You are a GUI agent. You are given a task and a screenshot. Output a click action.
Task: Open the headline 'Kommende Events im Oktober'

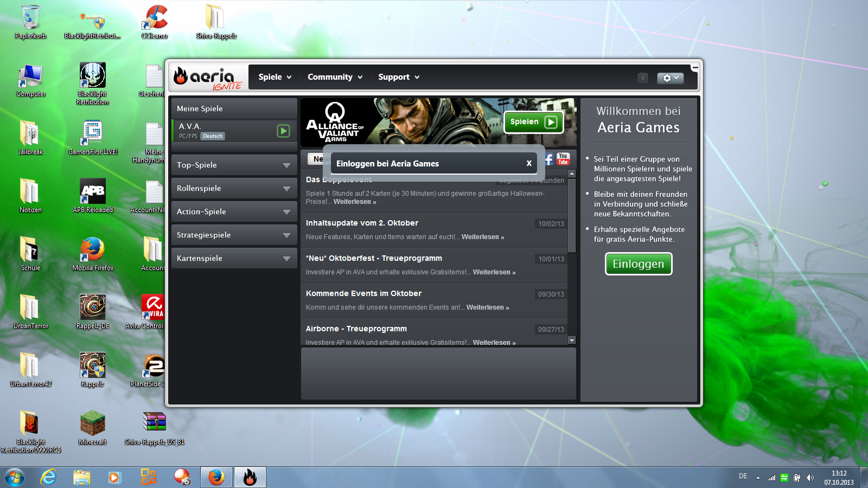[x=363, y=293]
